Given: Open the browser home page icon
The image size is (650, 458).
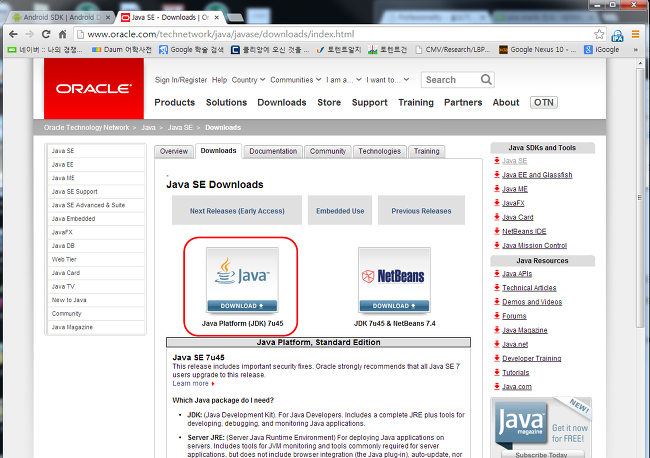Looking at the screenshot, I should point(62,34).
